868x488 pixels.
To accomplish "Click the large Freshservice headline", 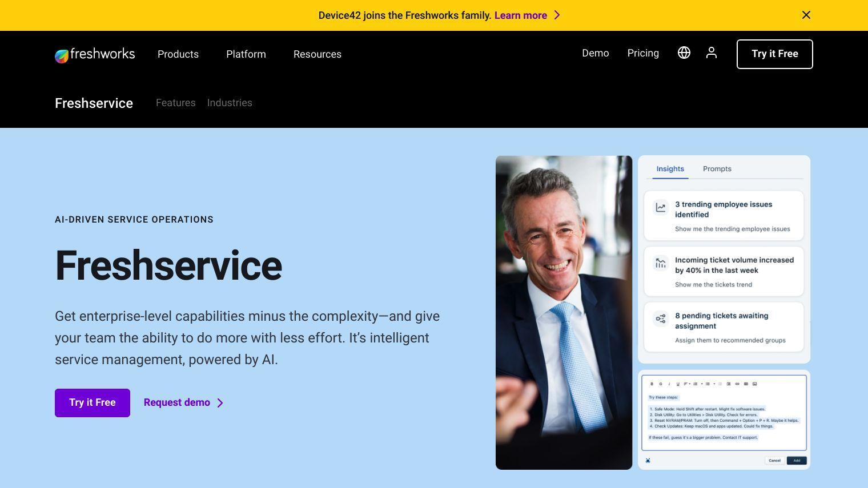I will coord(168,266).
